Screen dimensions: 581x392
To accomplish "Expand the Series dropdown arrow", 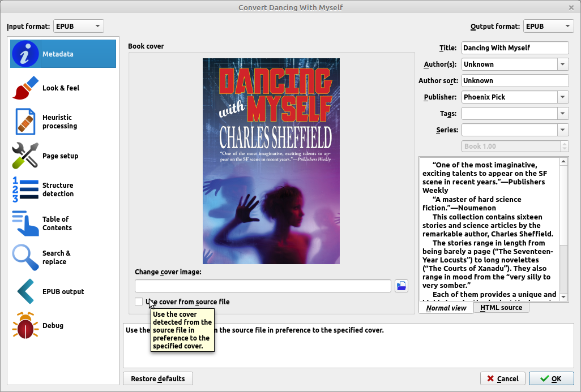I will pyautogui.click(x=562, y=130).
